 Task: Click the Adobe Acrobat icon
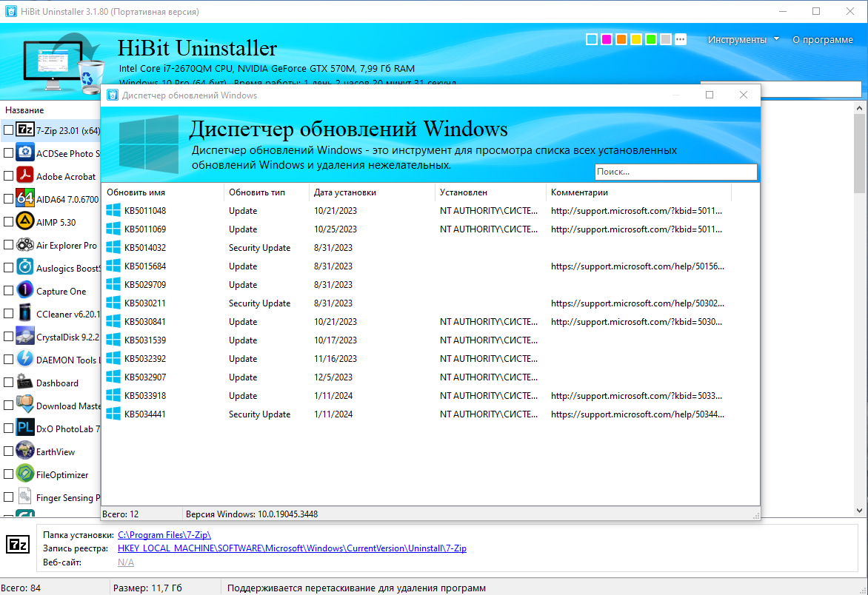[x=25, y=175]
